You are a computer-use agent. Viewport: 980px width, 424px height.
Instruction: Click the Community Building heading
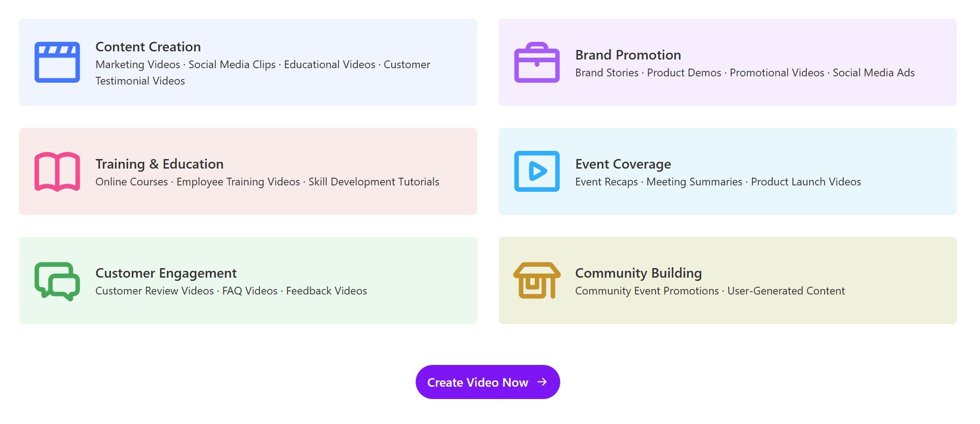pyautogui.click(x=638, y=273)
